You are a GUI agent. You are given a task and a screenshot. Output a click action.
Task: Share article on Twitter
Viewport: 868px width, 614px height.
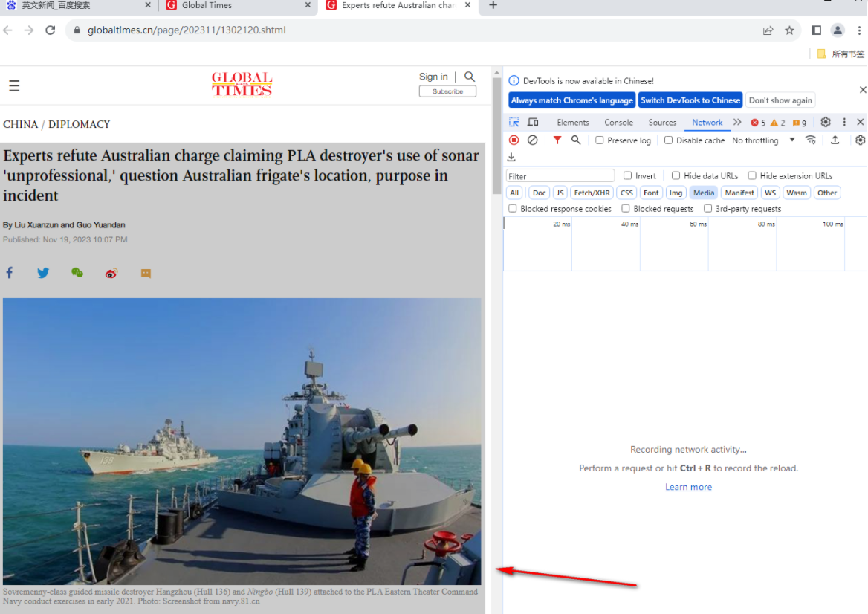click(43, 272)
